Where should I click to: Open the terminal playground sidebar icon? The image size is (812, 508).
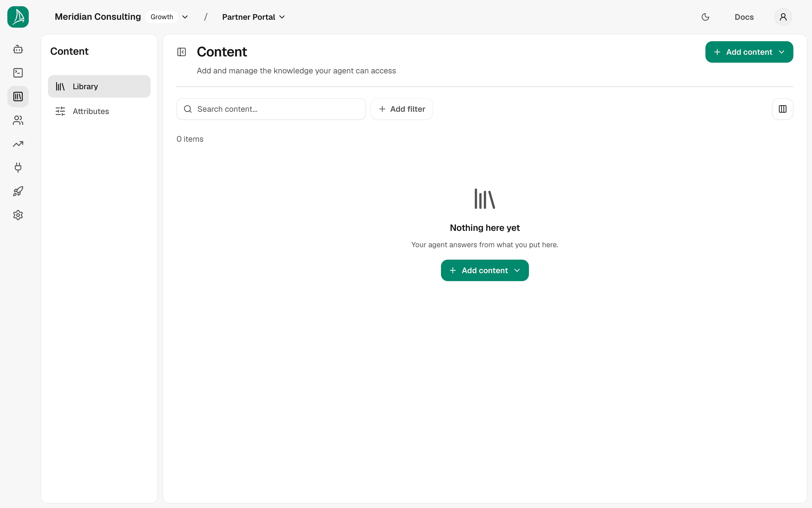18,73
